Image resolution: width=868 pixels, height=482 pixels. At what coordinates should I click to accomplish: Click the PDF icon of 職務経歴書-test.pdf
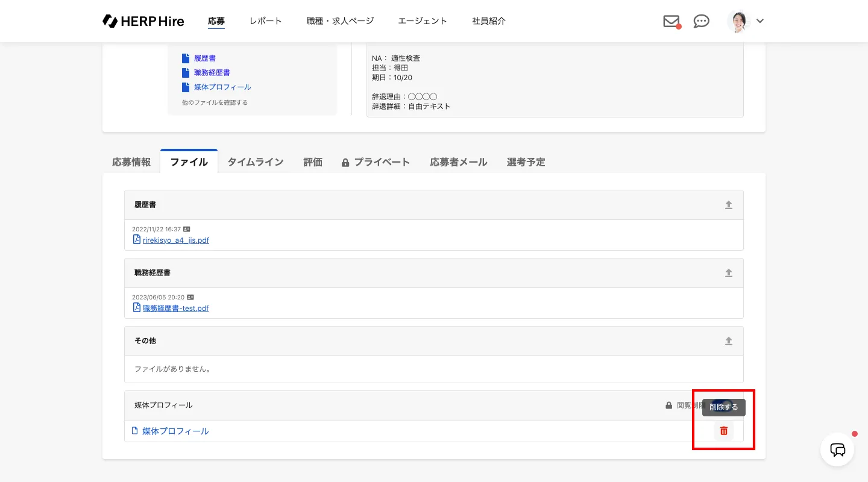pos(137,307)
